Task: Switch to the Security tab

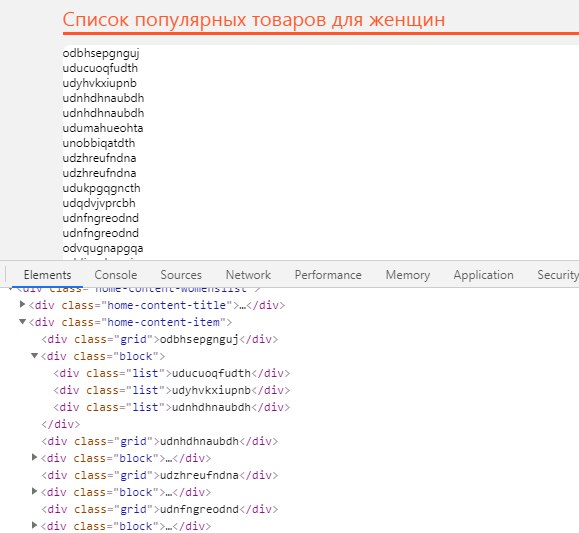Action: [558, 275]
